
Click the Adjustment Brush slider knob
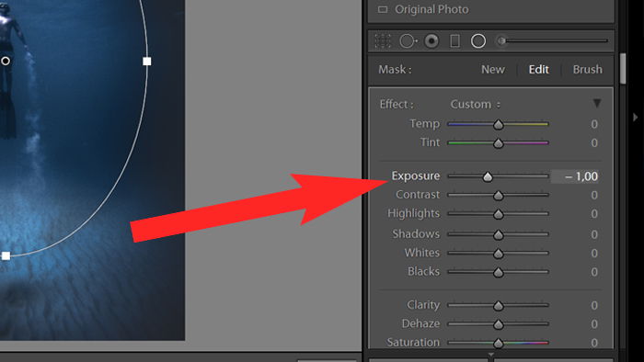501,41
